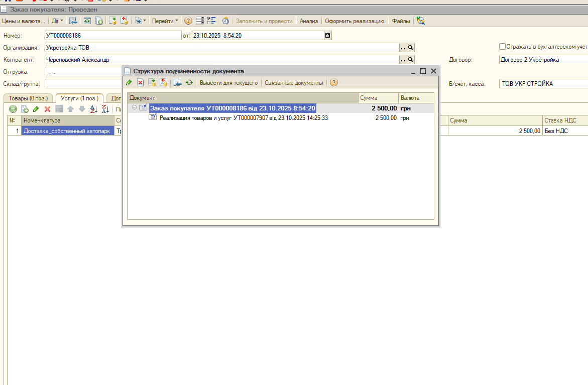
Task: Open help in the order toolbar
Action: [x=188, y=21]
